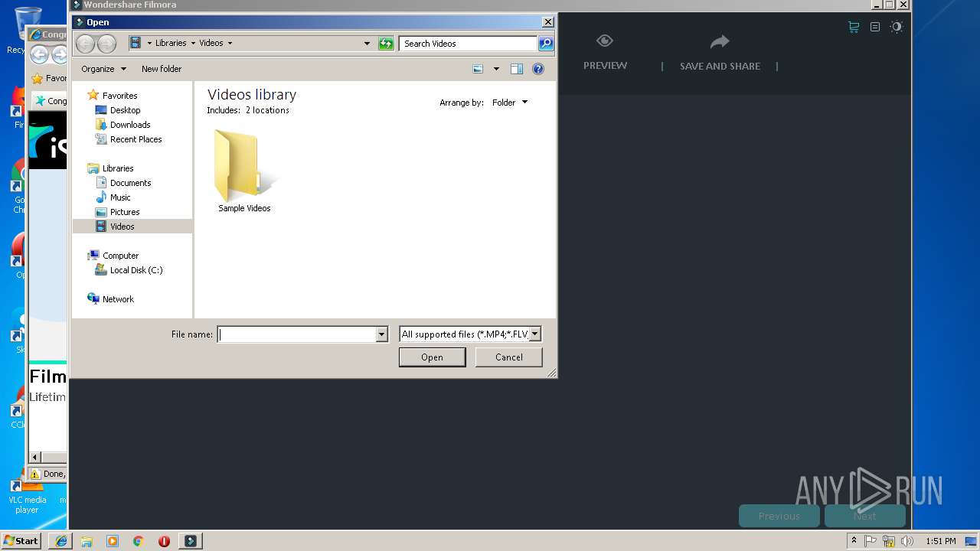The width and height of the screenshot is (980, 551).
Task: Open the Filmora shopping cart icon
Action: (x=854, y=27)
